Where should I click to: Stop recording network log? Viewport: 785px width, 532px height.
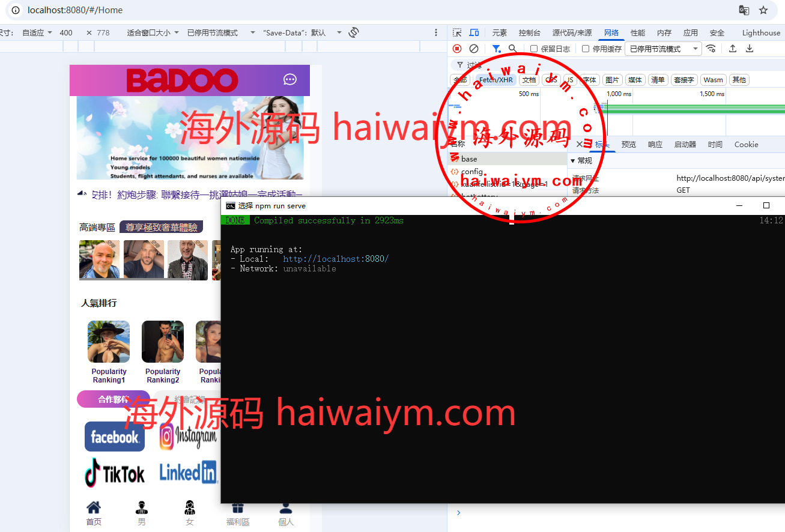[x=457, y=49]
